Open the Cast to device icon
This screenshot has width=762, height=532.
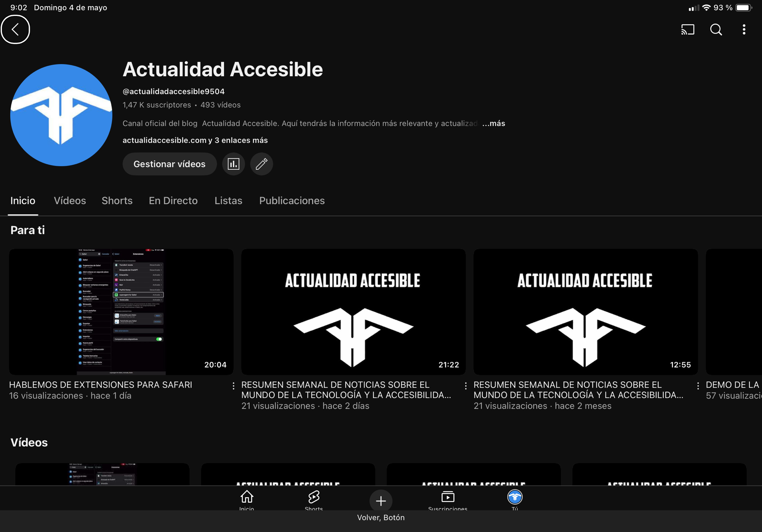(688, 29)
